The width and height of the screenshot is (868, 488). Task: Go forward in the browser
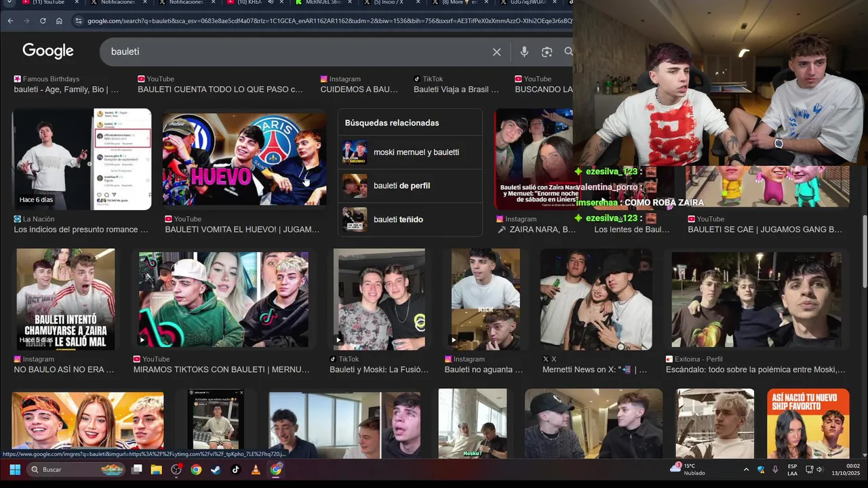(x=26, y=21)
